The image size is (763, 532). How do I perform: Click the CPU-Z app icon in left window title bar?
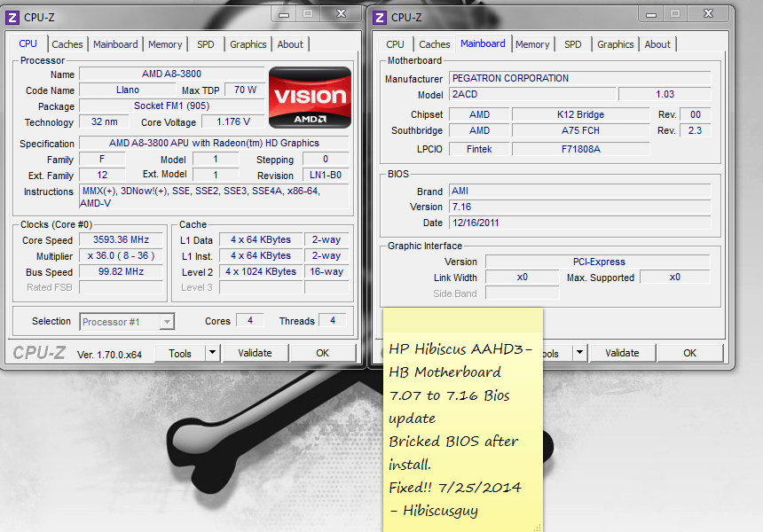click(12, 18)
